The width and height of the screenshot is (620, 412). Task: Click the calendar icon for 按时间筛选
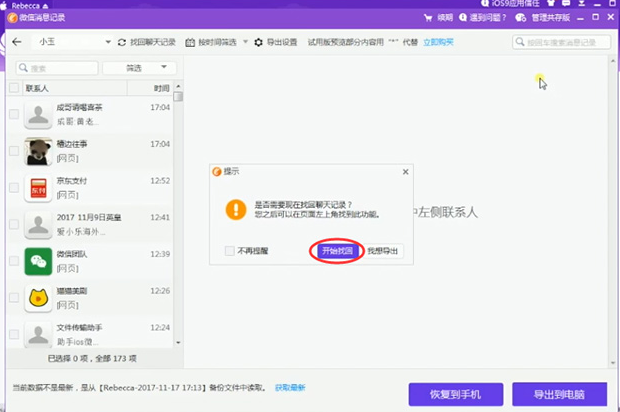click(x=190, y=42)
